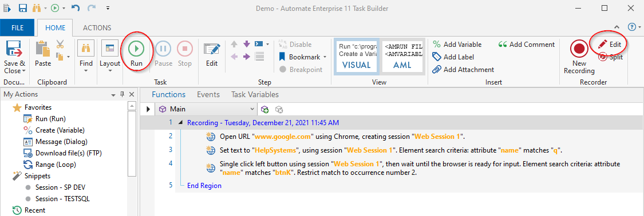Click Edit recording pencil in Recorder group
644x216 pixels.
tap(610, 44)
